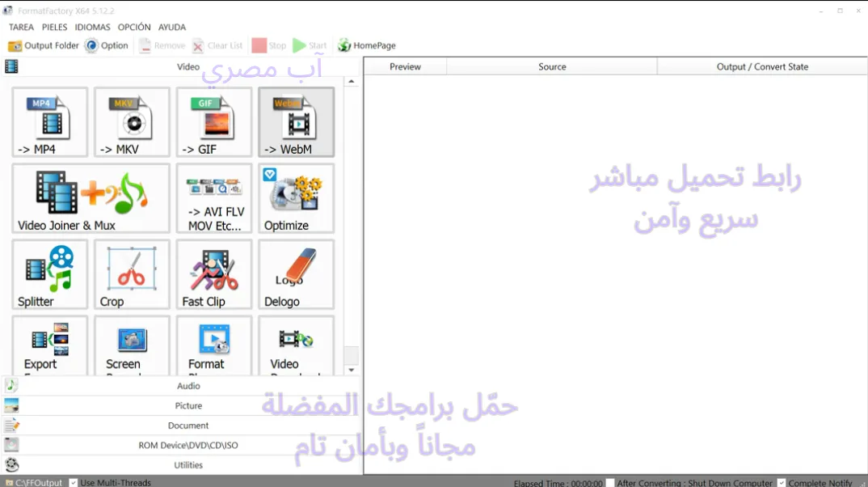
Task: Launch the Optimize video tool
Action: [x=296, y=197]
